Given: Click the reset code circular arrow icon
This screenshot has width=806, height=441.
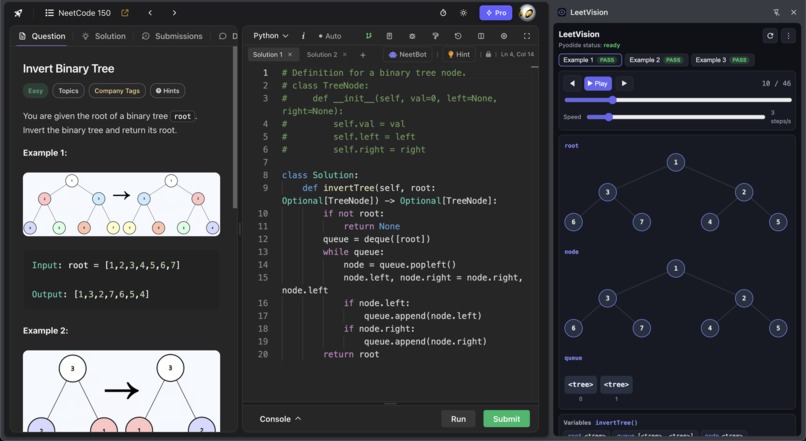Looking at the screenshot, I should click(x=458, y=36).
